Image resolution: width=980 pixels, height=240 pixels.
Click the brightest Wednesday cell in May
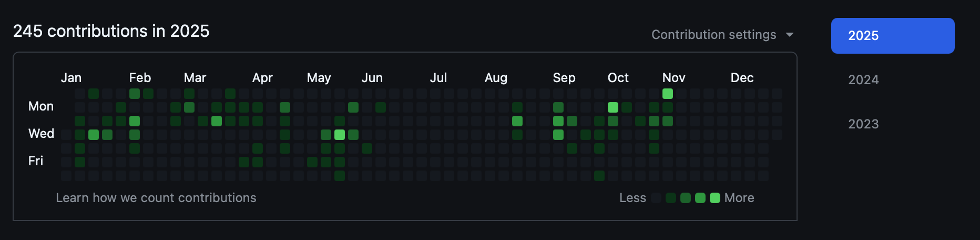[340, 135]
